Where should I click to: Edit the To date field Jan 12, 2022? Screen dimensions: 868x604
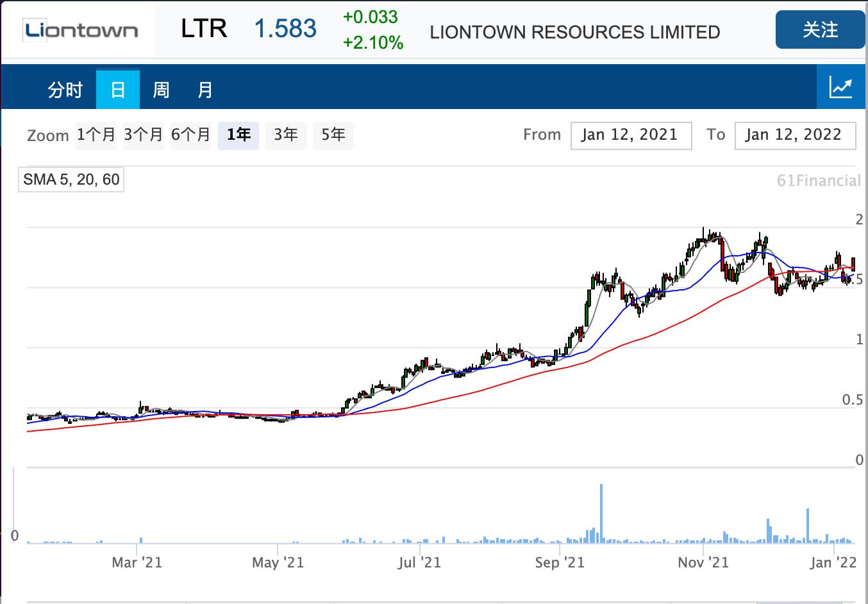(795, 135)
